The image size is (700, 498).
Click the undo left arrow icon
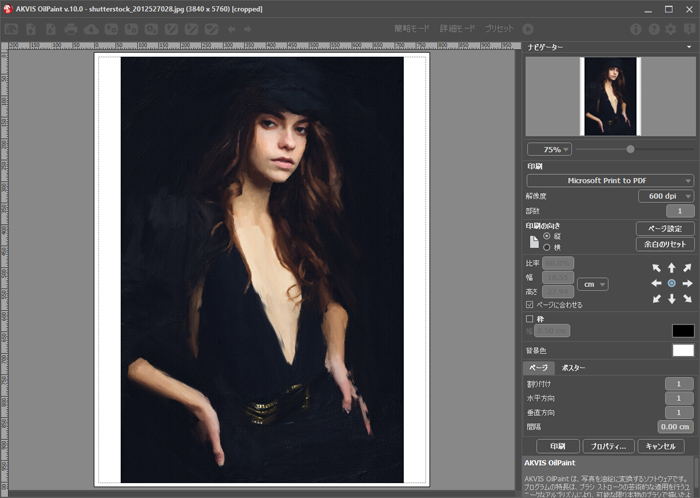point(231,29)
